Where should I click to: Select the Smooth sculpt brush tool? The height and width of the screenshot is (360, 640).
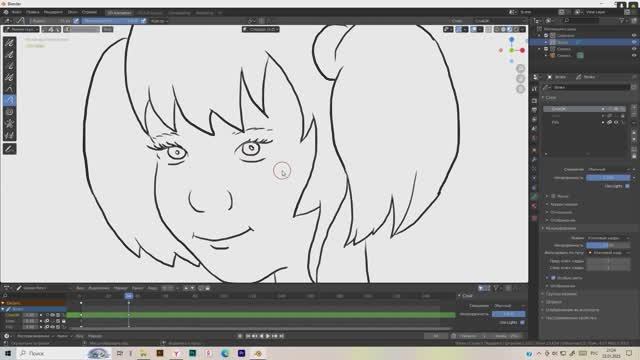(x=9, y=43)
